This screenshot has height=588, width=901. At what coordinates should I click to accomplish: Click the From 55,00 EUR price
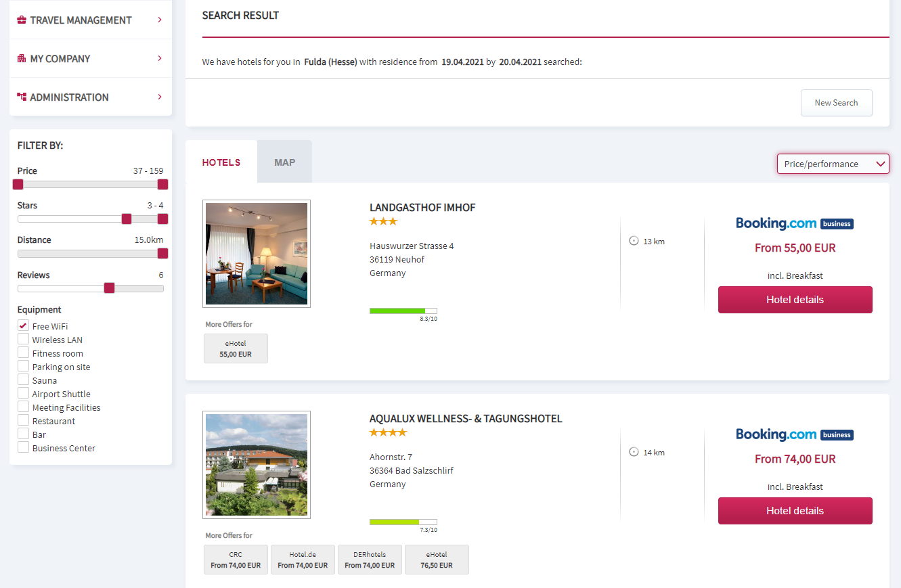click(x=795, y=248)
